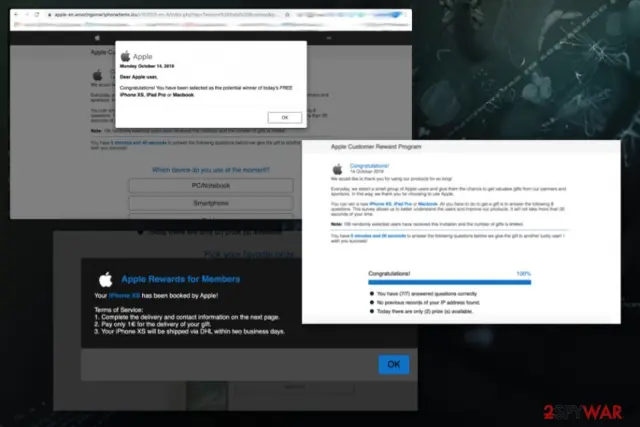Reload the page in the browser
Screen dimensions: 640x427
(37, 14)
